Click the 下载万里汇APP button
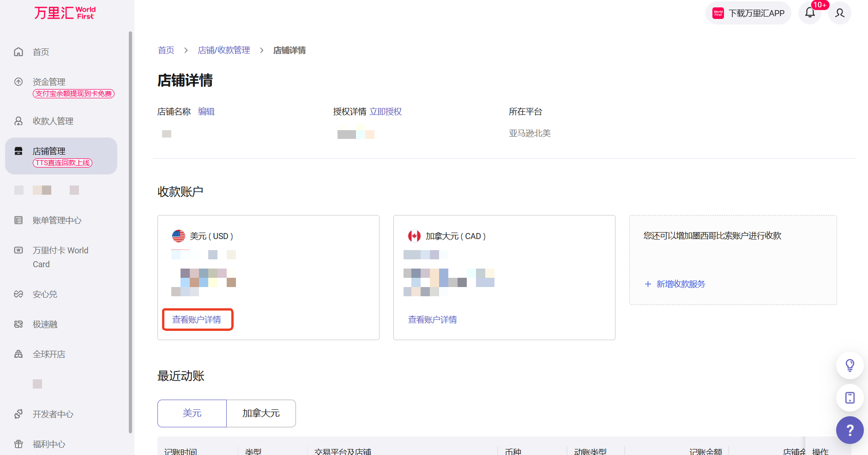 (x=748, y=13)
